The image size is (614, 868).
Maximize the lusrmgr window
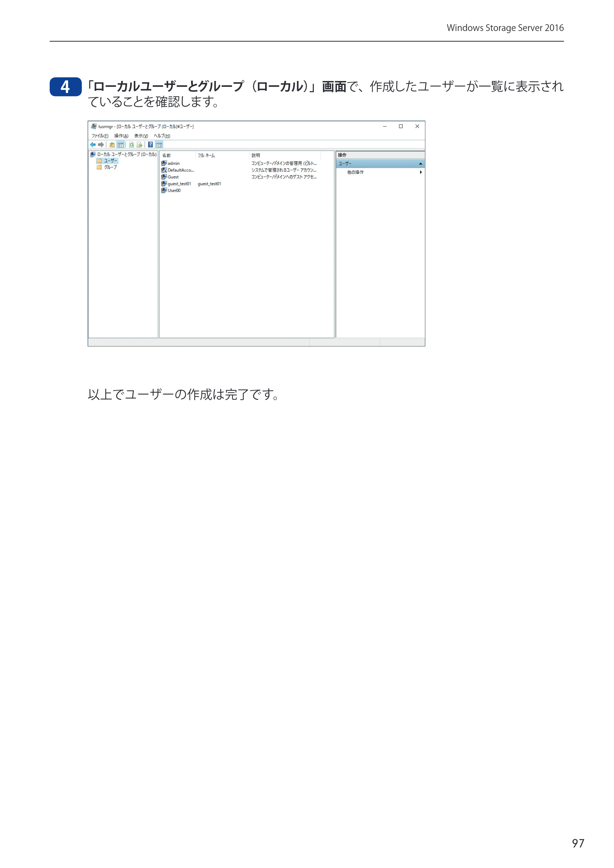[401, 126]
